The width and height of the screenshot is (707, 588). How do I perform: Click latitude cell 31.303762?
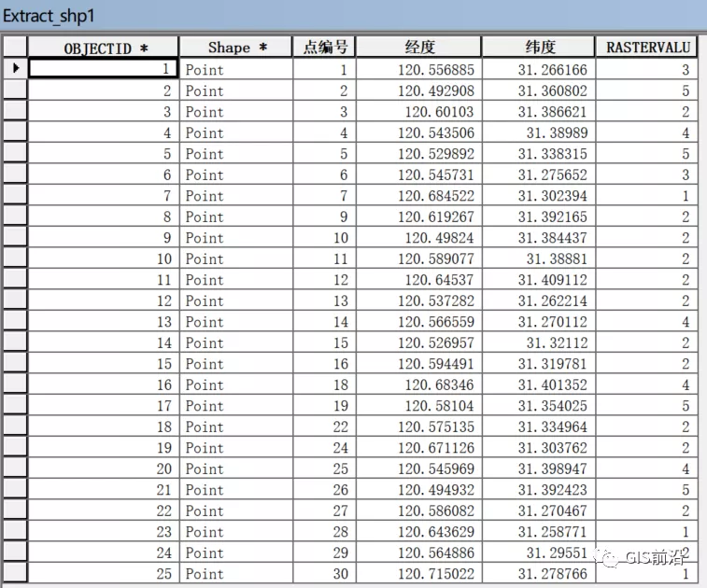[x=539, y=447]
